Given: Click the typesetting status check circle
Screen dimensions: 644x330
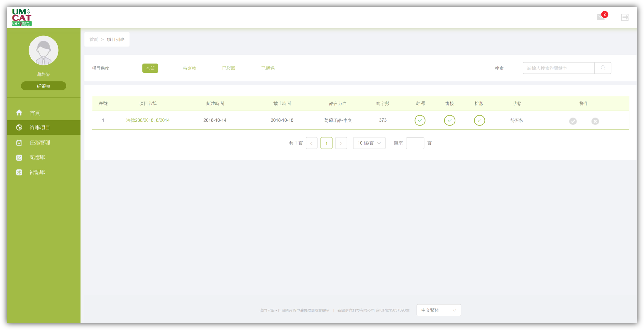Looking at the screenshot, I should coord(479,120).
